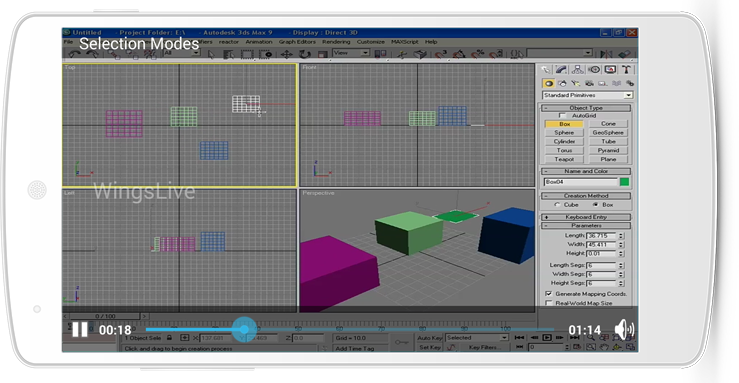Enable the AutoGrid checkbox
Screen dimensions: 739x383
pos(562,115)
